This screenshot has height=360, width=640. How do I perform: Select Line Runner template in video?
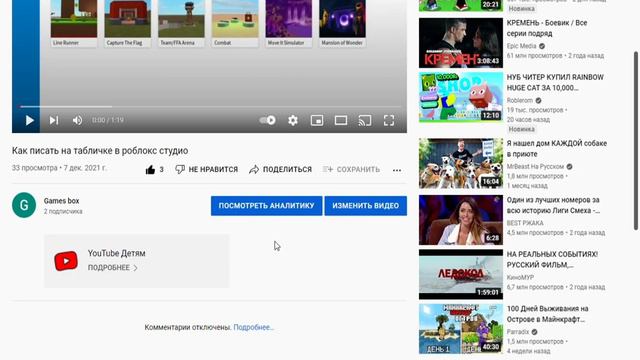(x=74, y=23)
